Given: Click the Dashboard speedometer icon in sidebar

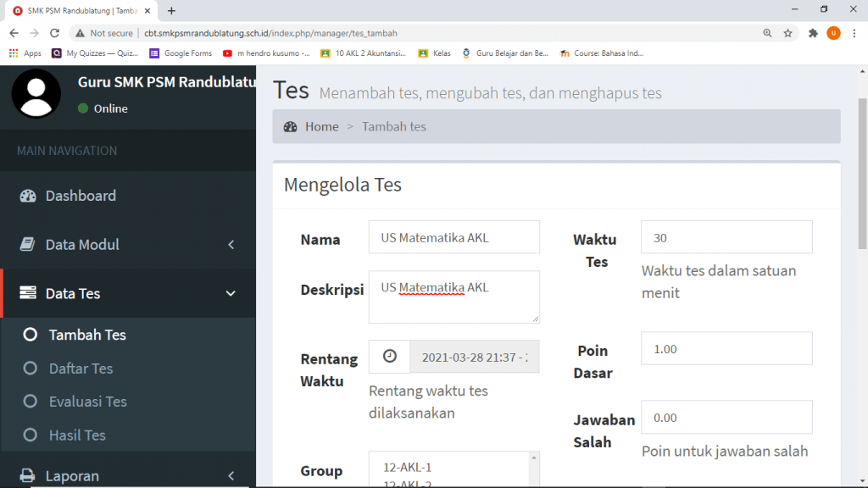Looking at the screenshot, I should (28, 196).
